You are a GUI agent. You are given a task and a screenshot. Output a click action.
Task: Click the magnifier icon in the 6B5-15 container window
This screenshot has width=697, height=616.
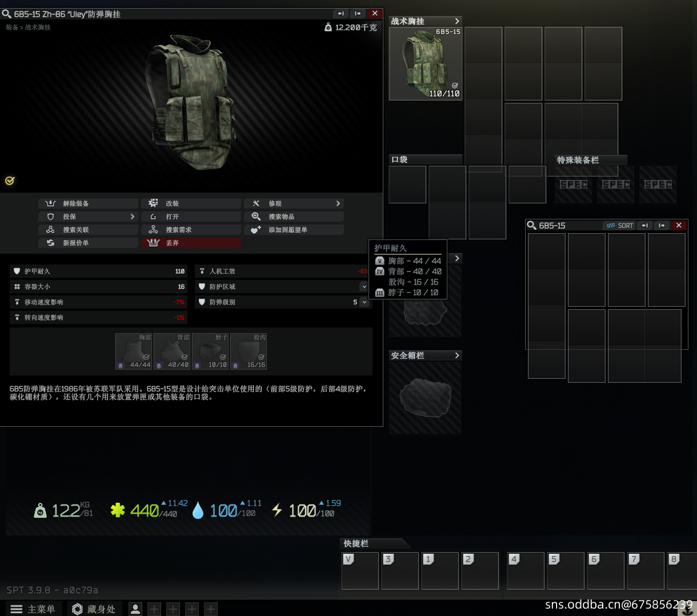click(531, 225)
